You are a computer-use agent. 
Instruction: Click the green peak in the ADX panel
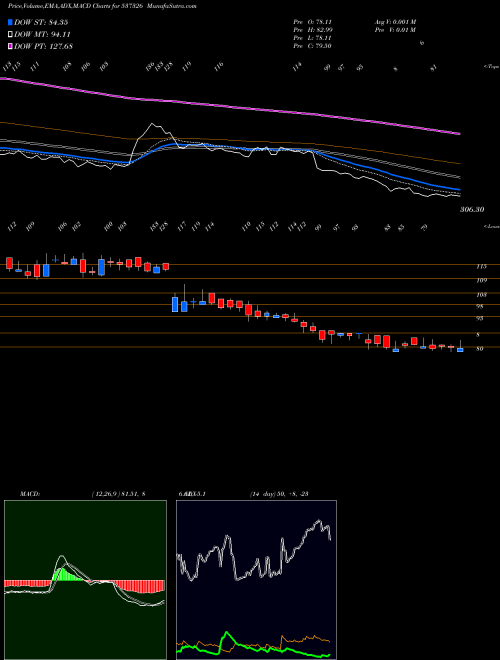pyautogui.click(x=227, y=633)
